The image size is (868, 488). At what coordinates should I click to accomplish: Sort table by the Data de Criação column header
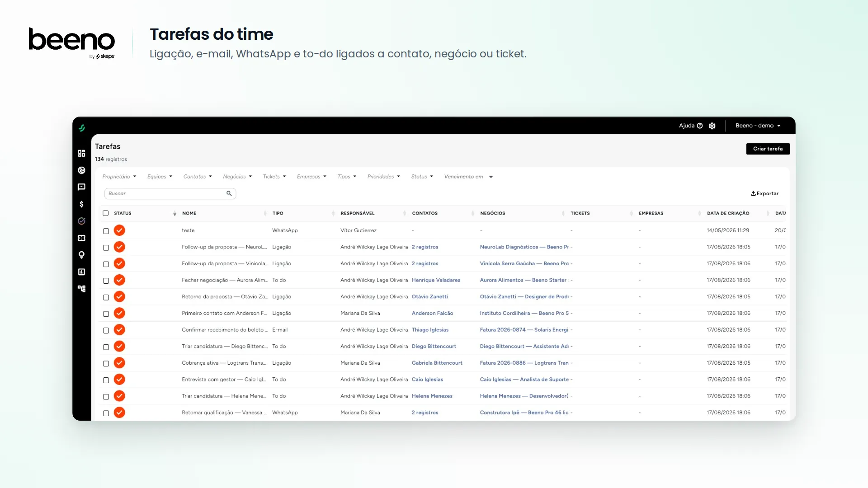(728, 213)
